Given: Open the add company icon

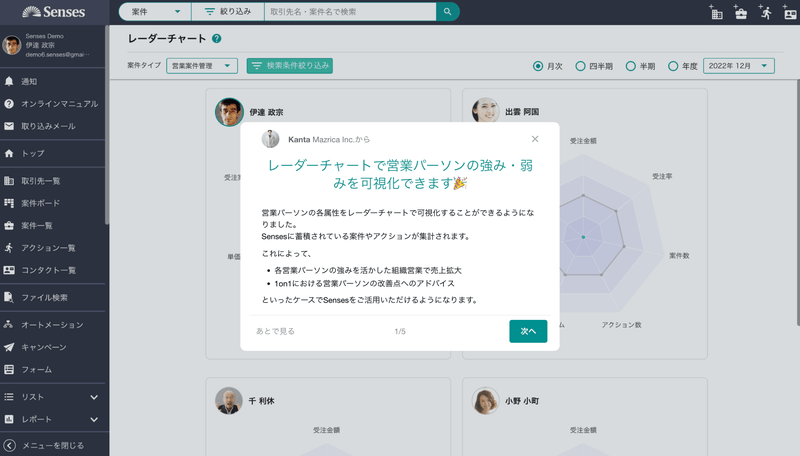Looking at the screenshot, I should coord(716,12).
